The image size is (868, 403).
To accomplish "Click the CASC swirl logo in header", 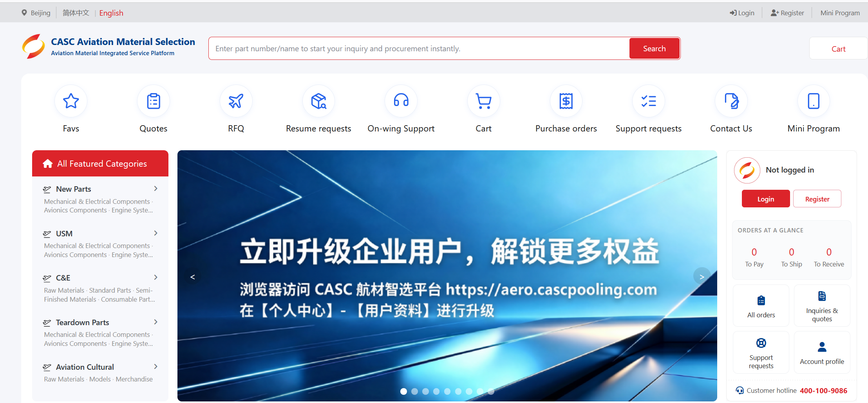I will (x=33, y=47).
